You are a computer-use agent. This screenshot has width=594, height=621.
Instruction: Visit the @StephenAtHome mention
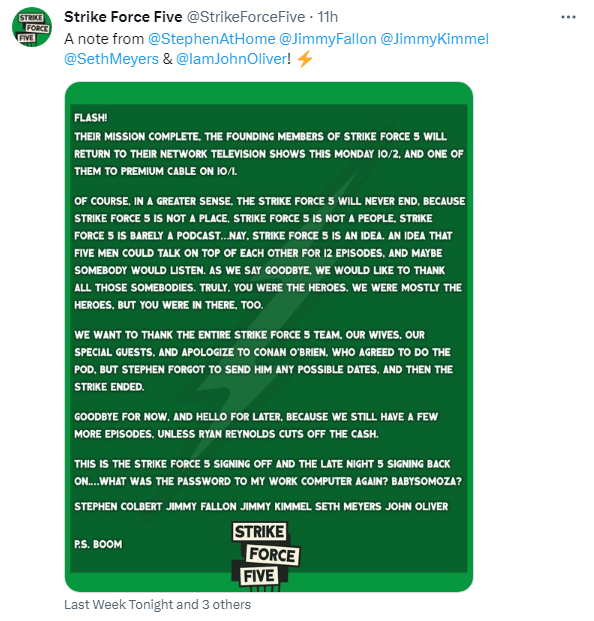[x=211, y=39]
